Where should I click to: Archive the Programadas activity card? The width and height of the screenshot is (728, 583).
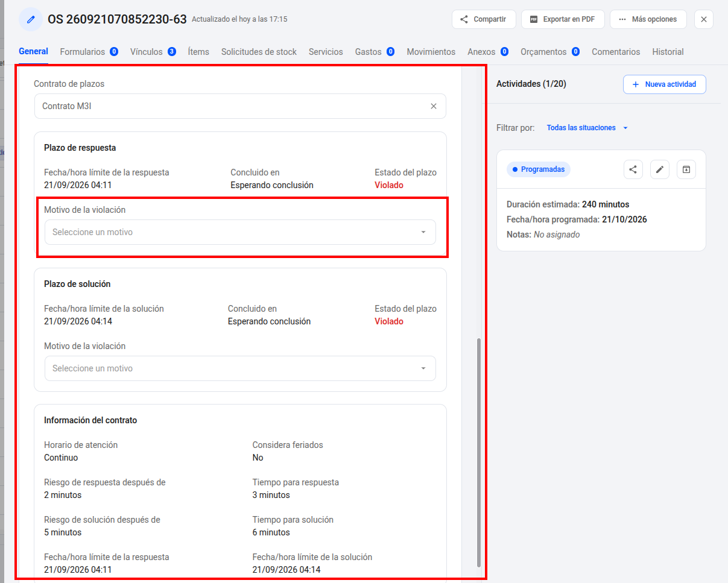pyautogui.click(x=686, y=169)
